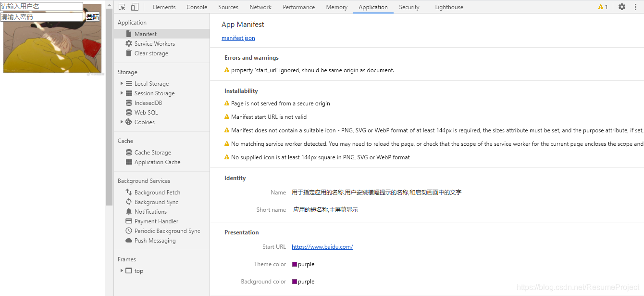The height and width of the screenshot is (296, 644).
Task: Click the 登陆 login button
Action: coord(93,17)
